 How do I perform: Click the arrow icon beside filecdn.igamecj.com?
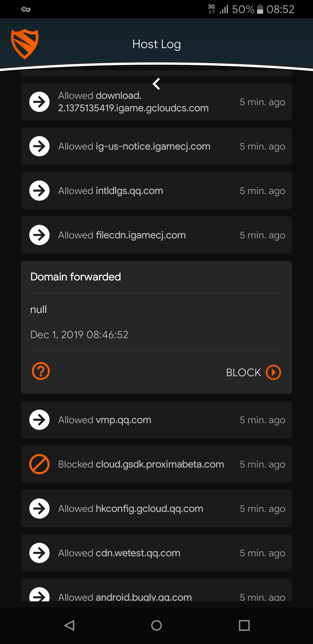click(39, 235)
